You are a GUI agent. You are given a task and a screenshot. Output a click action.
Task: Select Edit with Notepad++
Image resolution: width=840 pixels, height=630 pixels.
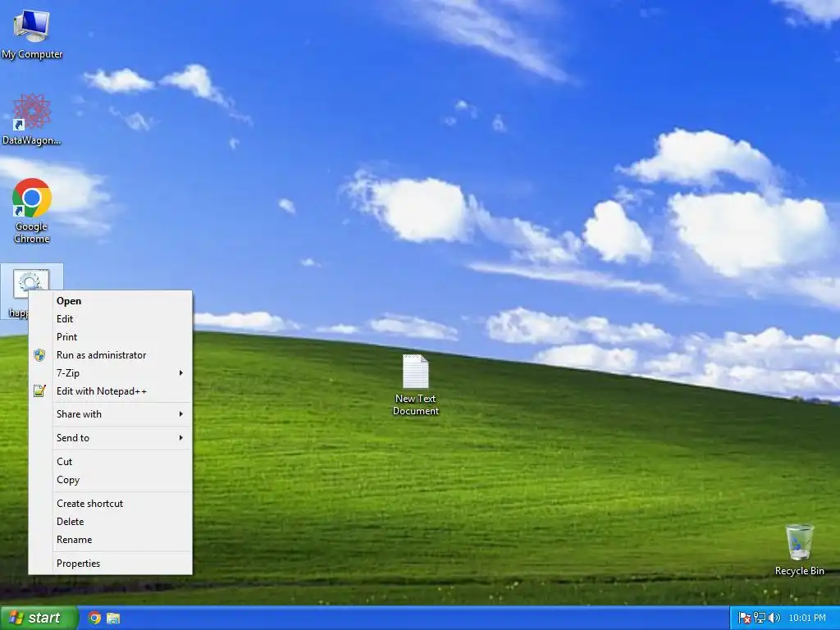click(x=111, y=391)
